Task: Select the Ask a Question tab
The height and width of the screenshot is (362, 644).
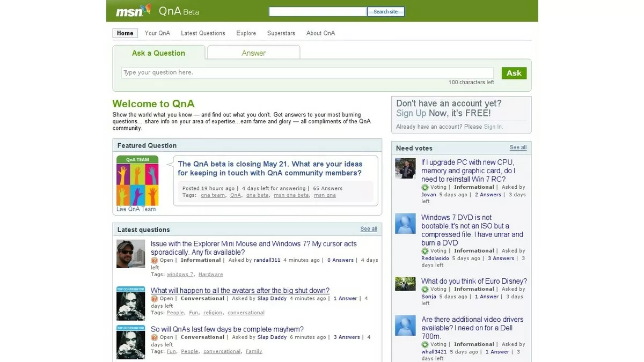Action: [159, 53]
